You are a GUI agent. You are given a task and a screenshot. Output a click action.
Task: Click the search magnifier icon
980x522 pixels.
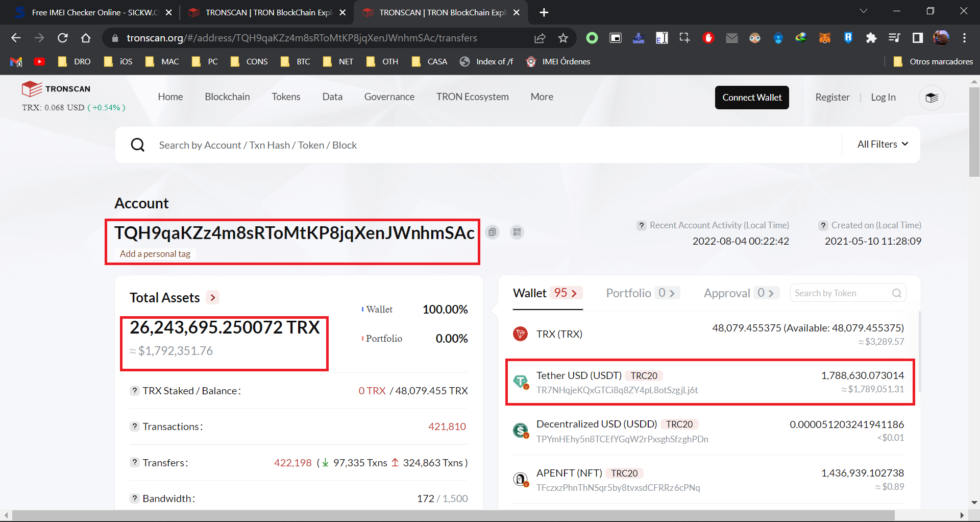138,145
